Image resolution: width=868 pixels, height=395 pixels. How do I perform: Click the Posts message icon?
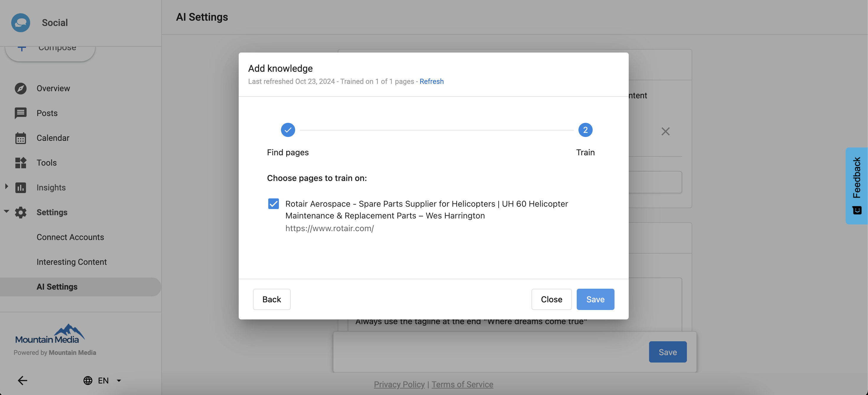[21, 113]
